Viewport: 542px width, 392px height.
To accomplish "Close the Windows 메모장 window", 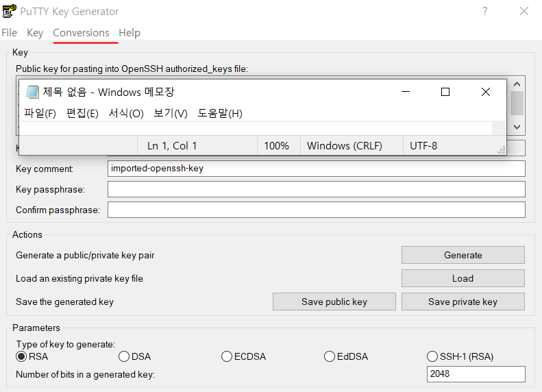I will tap(486, 92).
